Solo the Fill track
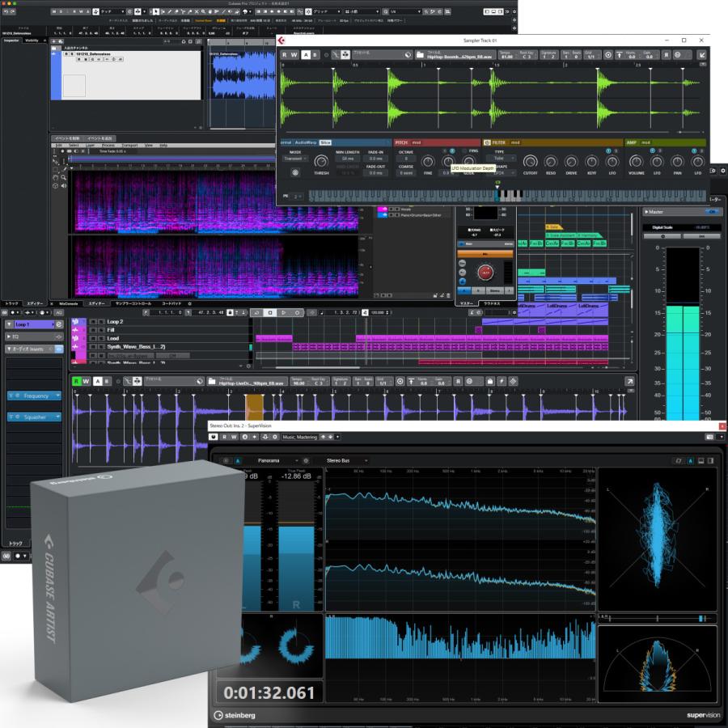The height and width of the screenshot is (728, 728). point(101,330)
